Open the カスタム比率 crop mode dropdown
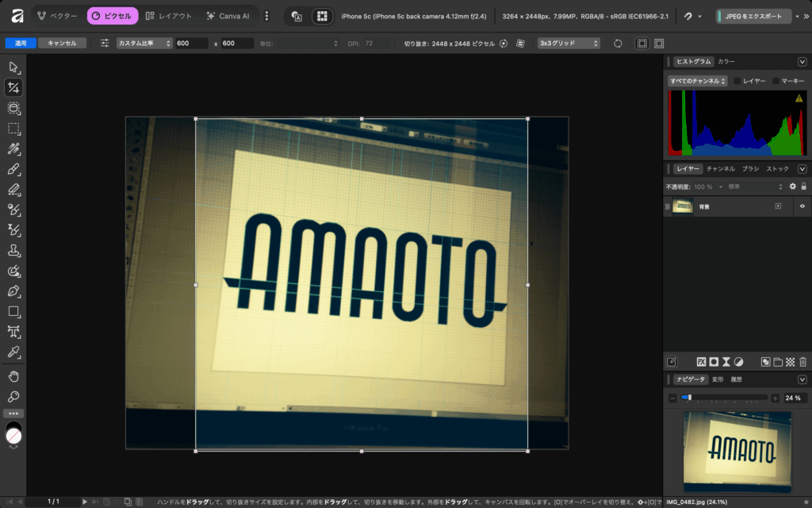 (144, 43)
